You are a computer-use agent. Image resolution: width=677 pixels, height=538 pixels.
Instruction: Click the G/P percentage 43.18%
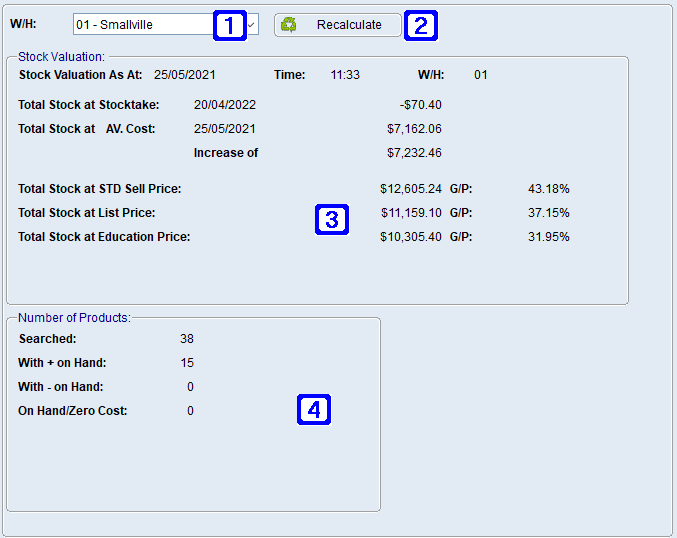click(x=548, y=189)
